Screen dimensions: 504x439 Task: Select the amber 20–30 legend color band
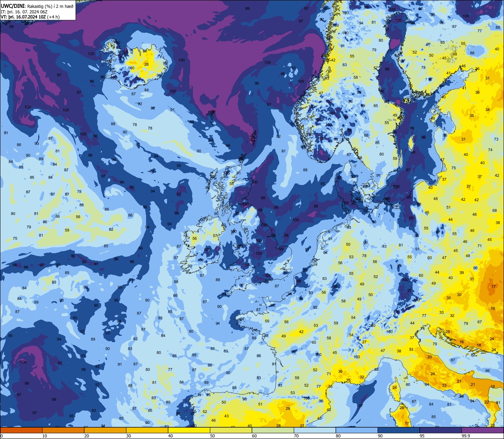coord(105,430)
